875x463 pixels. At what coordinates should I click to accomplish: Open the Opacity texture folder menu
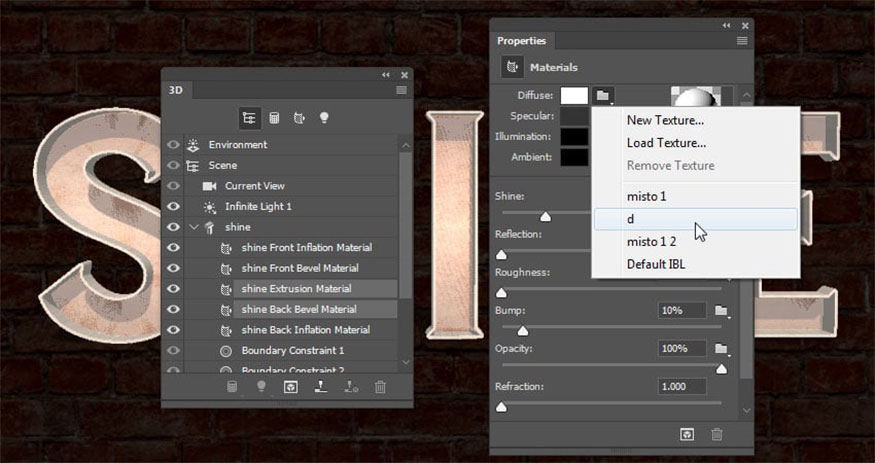coord(721,349)
